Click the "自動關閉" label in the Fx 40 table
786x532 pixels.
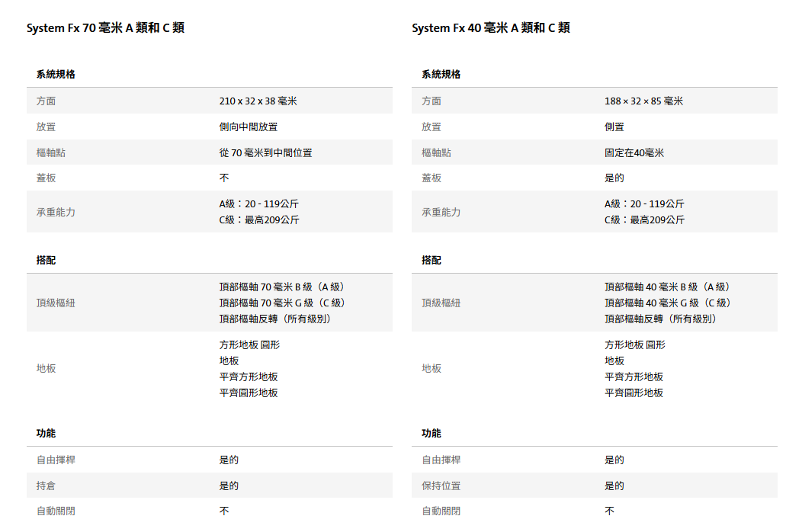click(x=441, y=511)
